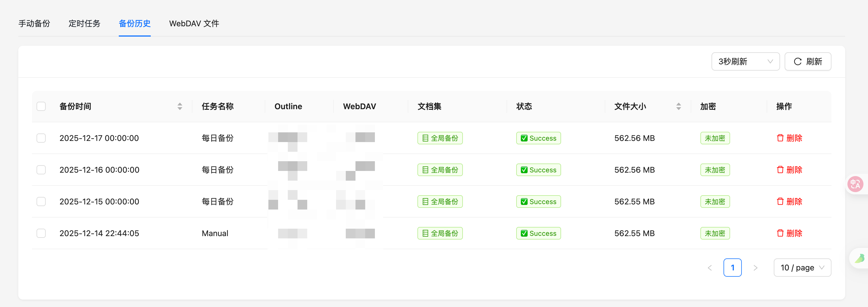The height and width of the screenshot is (307, 868).
Task: Click the 562.55 MB size for 2025-12-14
Action: tap(634, 233)
